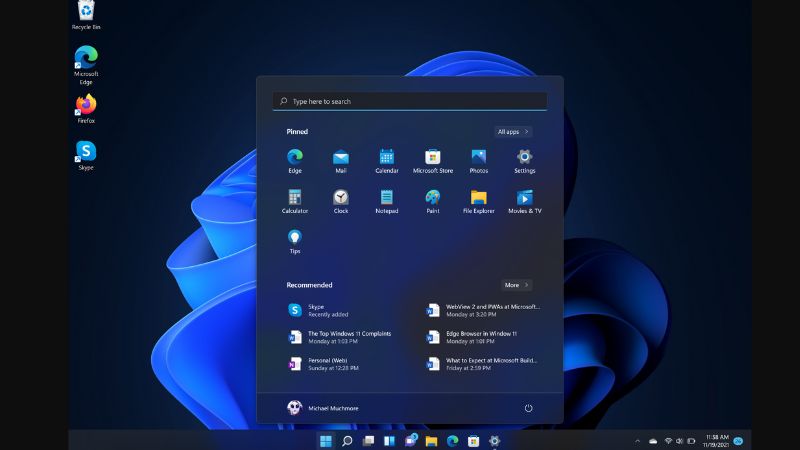Show More recommended items
The width and height of the screenshot is (800, 450).
pyautogui.click(x=516, y=285)
